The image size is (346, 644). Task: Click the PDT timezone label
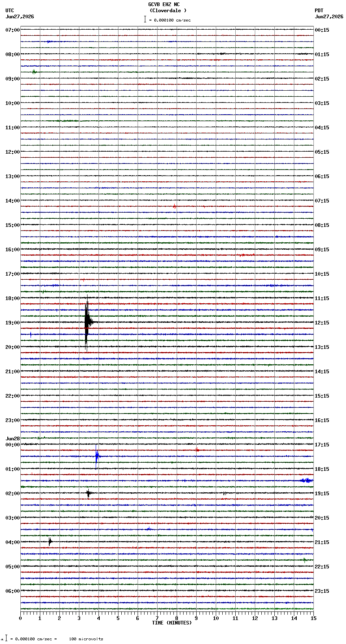point(319,11)
